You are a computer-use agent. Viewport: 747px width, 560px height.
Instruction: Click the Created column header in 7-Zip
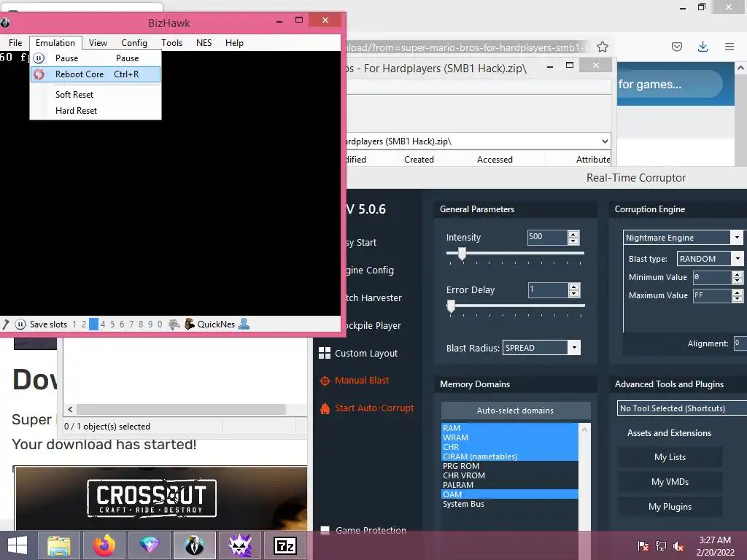pos(419,160)
